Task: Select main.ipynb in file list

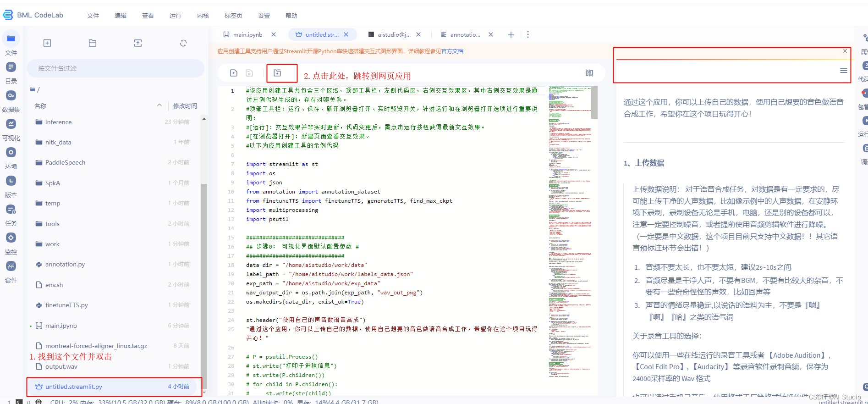Action: pos(114,326)
